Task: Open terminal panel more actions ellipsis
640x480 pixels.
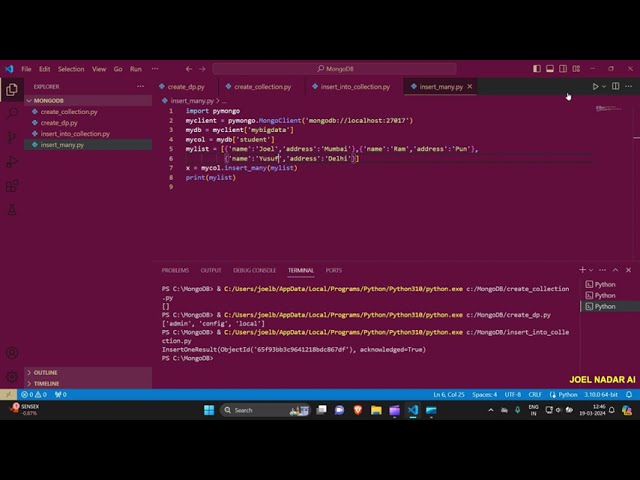Action: (x=602, y=270)
